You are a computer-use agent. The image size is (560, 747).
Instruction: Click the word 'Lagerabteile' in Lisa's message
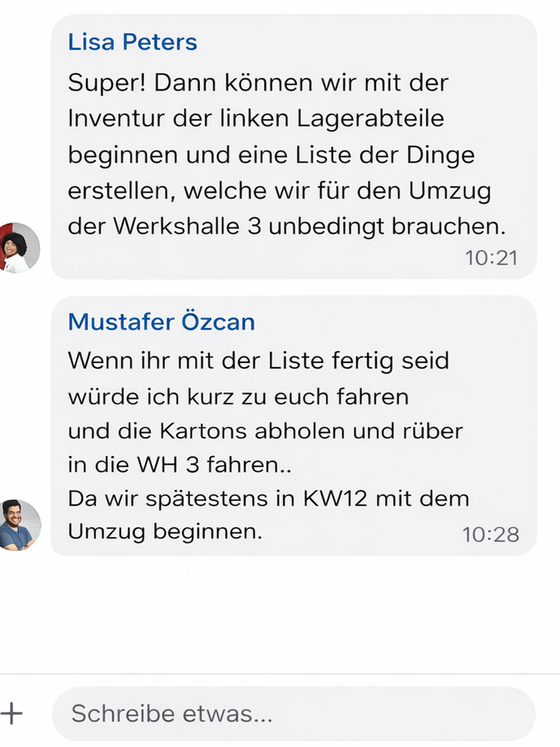[370, 119]
